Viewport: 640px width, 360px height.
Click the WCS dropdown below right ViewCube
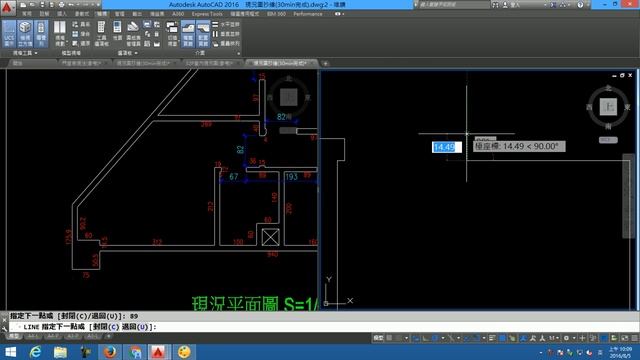click(x=608, y=140)
